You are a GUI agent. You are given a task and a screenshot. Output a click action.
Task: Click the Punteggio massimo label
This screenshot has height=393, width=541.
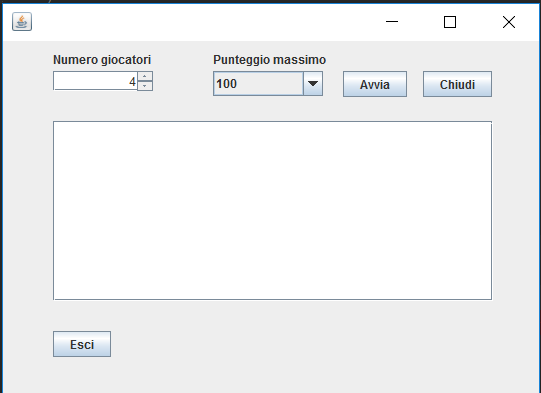[x=269, y=60]
